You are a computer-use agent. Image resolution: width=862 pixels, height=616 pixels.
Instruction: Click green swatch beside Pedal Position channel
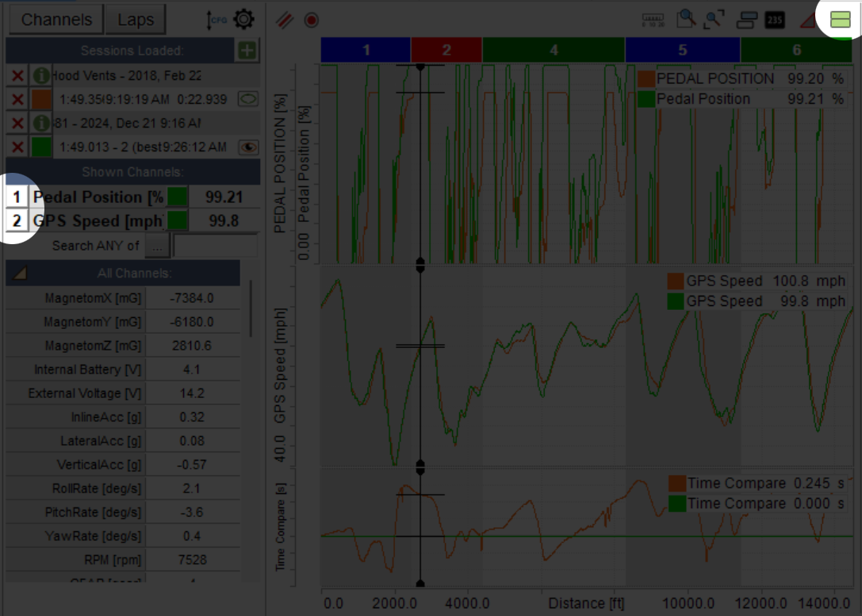pos(177,197)
